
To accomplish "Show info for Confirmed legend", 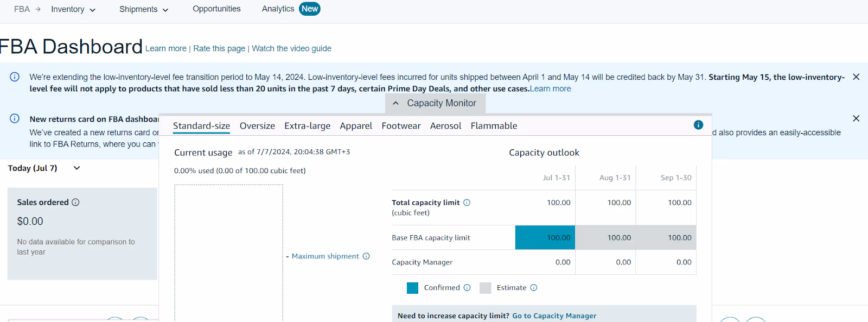I will pyautogui.click(x=467, y=288).
